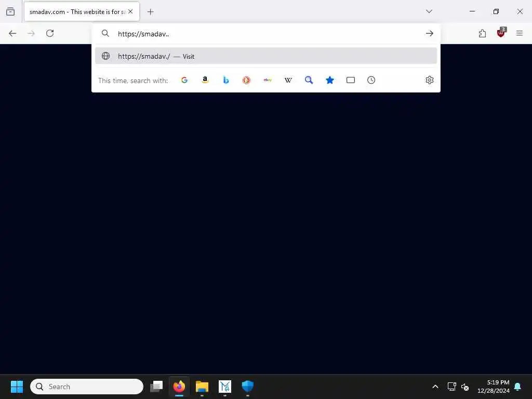
Task: Open the uBlock Origin shield icon
Action: [501, 33]
